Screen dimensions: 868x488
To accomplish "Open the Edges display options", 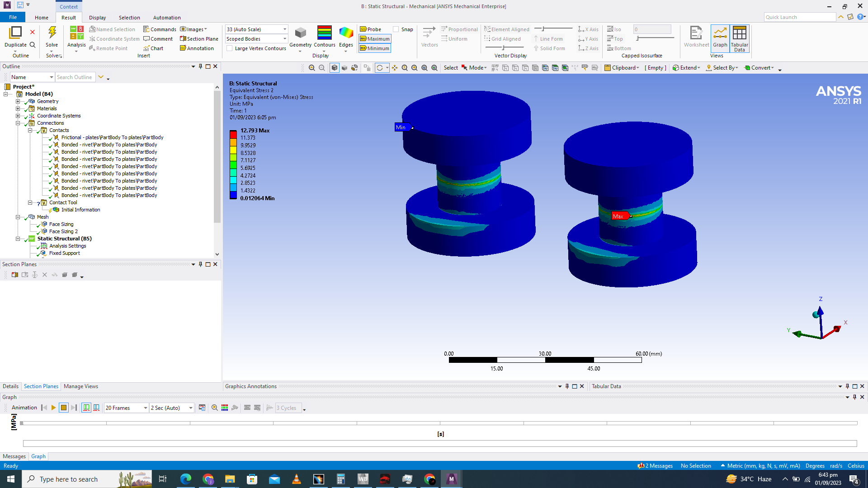I will (x=346, y=38).
